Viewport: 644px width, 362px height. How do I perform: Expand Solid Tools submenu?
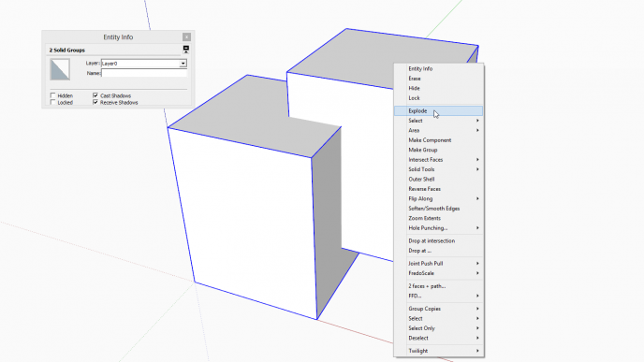pyautogui.click(x=439, y=169)
